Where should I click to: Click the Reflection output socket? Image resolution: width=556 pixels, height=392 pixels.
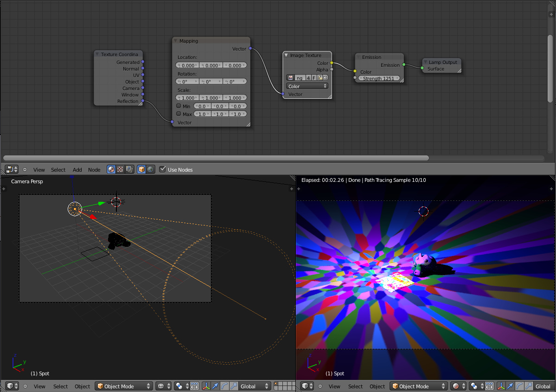pyautogui.click(x=142, y=101)
